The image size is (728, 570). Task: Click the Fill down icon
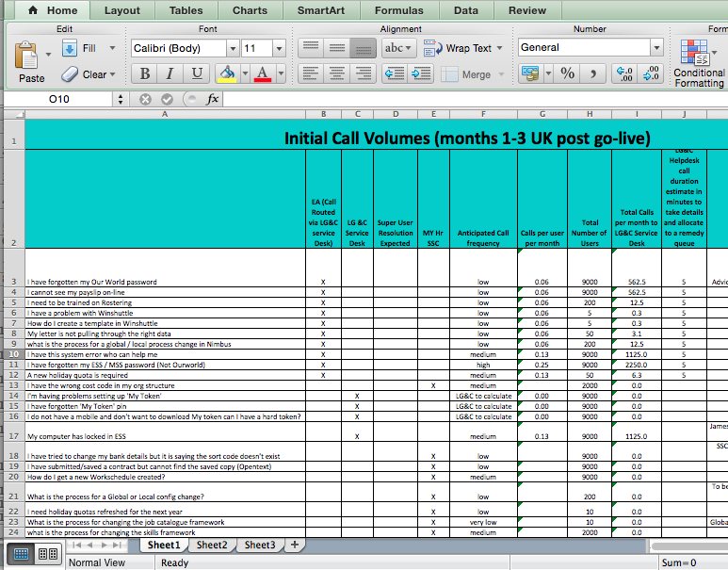[x=69, y=48]
